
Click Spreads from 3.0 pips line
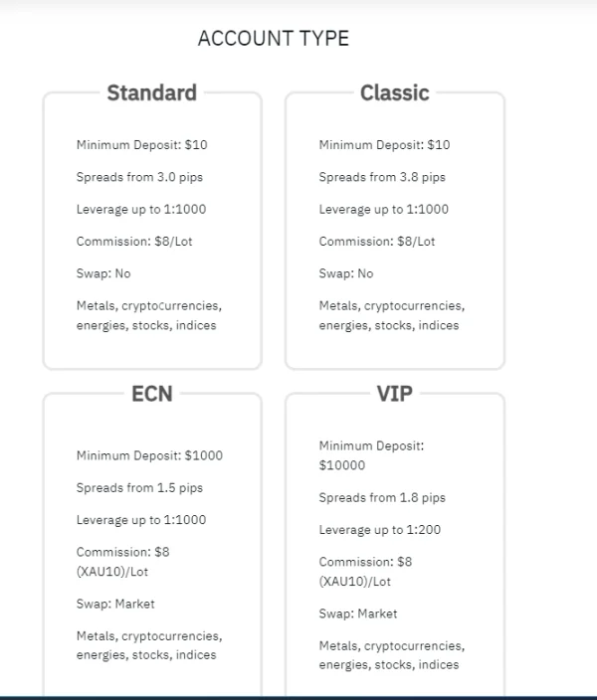[x=139, y=177]
